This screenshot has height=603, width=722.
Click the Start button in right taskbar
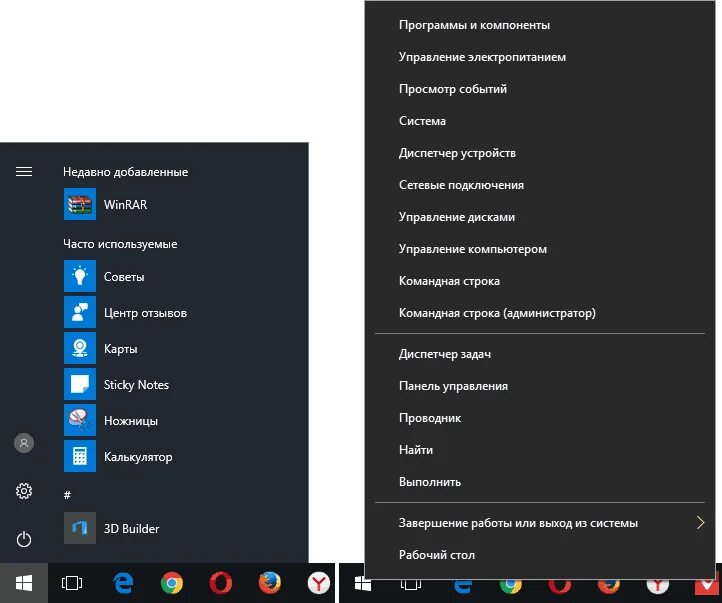click(x=363, y=584)
